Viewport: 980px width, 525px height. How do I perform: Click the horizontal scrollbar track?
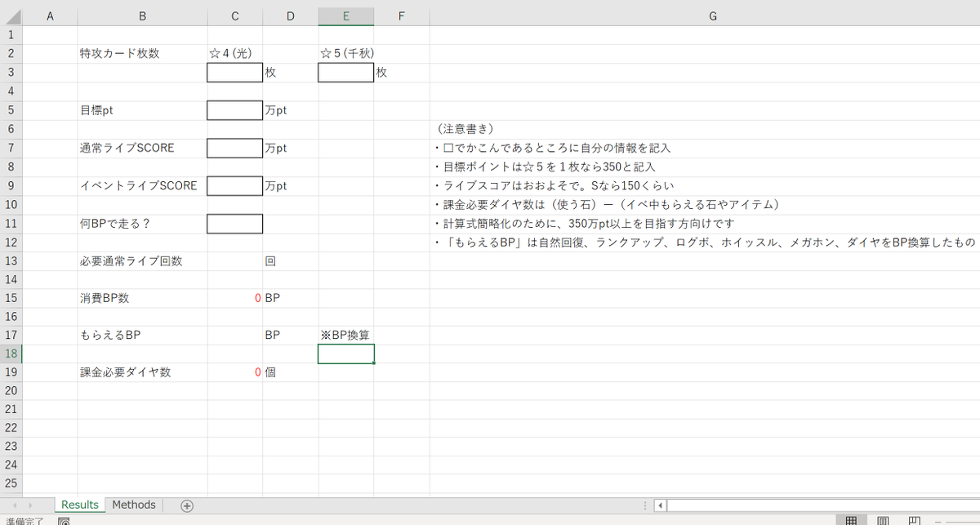point(823,505)
